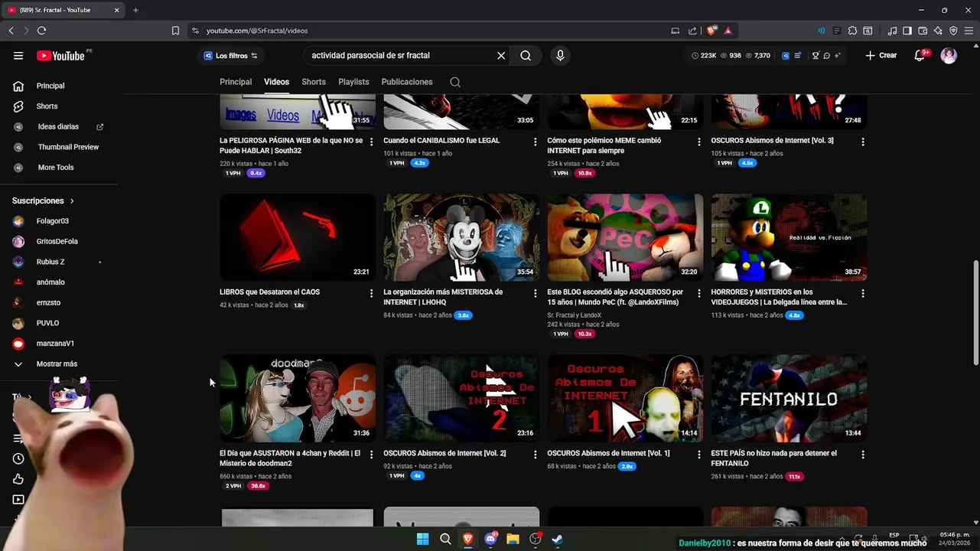Screen dimensions: 980x551
Task: Open the YouTube hamburger guide menu
Action: pyautogui.click(x=18, y=55)
